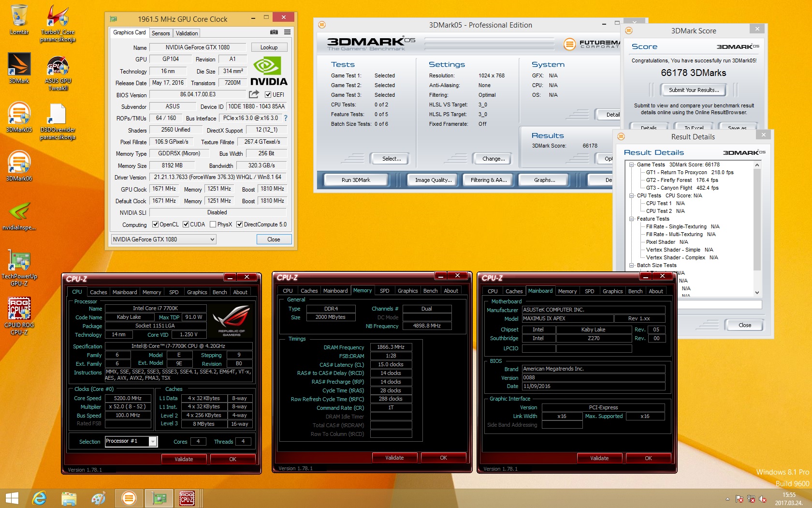This screenshot has height=508, width=812.
Task: Toggle CUDA checkbox
Action: (186, 224)
